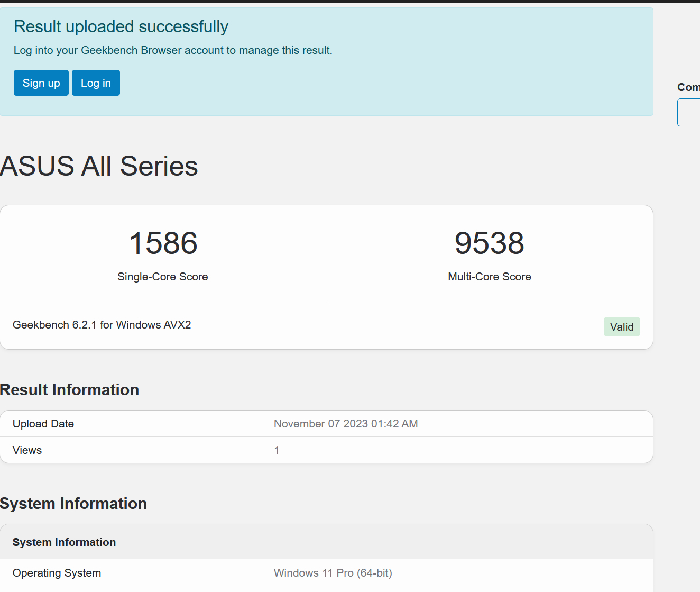Click the Sign up button

[41, 83]
